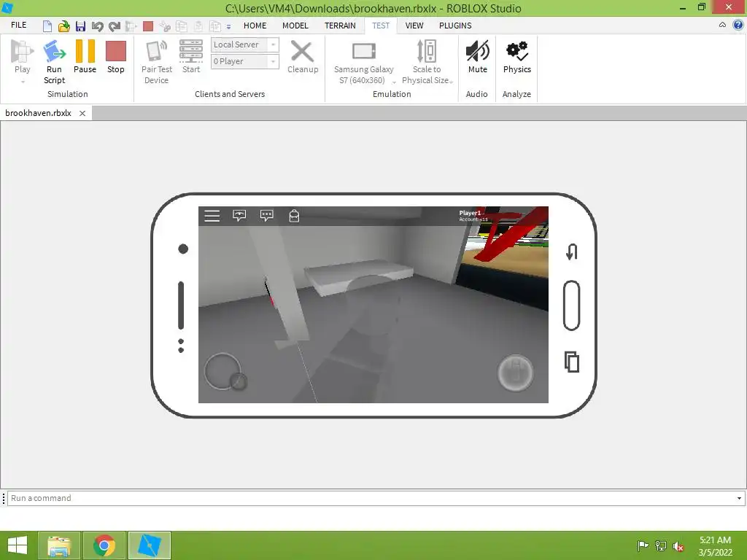
Task: Open the quick access toolbar customize arrow
Action: (228, 27)
